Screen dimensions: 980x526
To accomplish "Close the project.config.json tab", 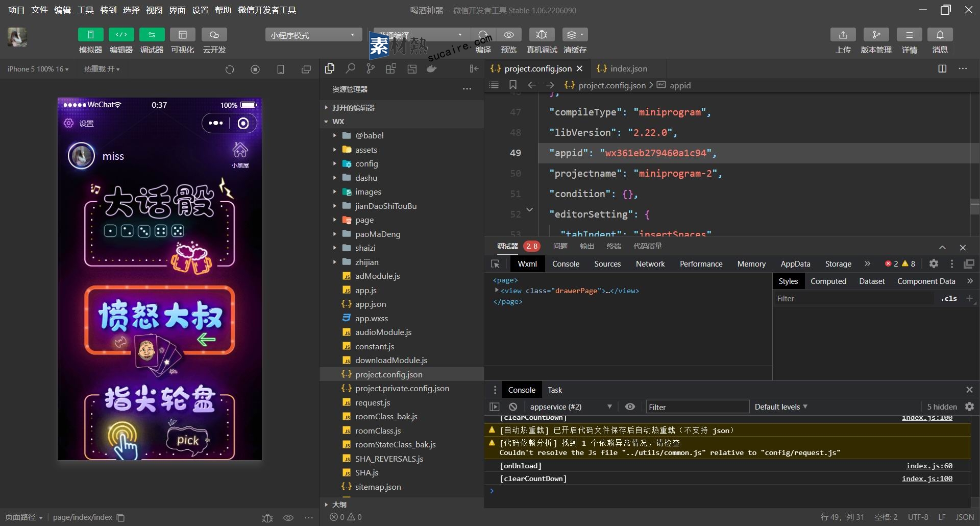I will click(x=580, y=68).
